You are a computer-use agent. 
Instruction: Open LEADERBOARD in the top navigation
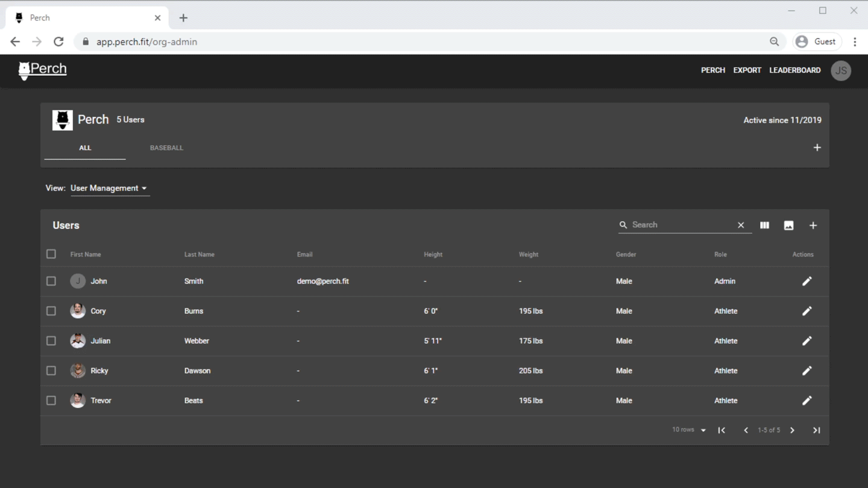point(794,70)
